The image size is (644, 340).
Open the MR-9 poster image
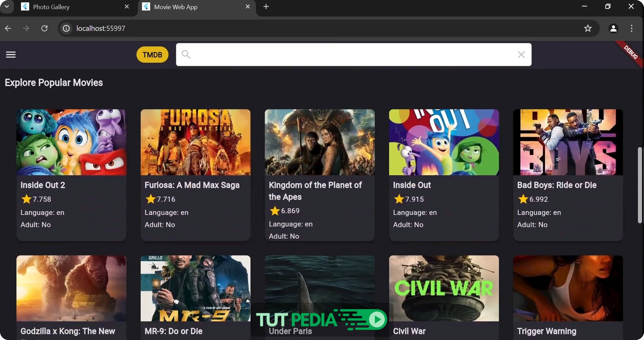(x=196, y=288)
